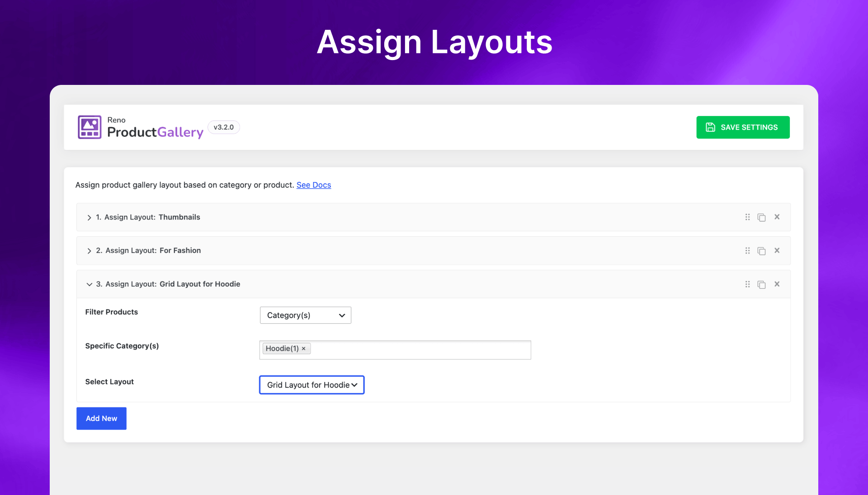Image resolution: width=868 pixels, height=495 pixels.
Task: Click the Specific Category(s) label
Action: [x=122, y=346]
